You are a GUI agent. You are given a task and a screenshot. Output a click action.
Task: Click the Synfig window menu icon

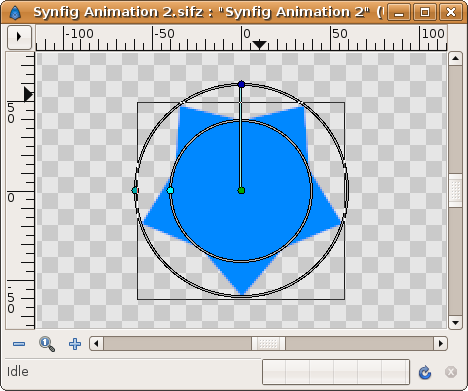[15, 13]
